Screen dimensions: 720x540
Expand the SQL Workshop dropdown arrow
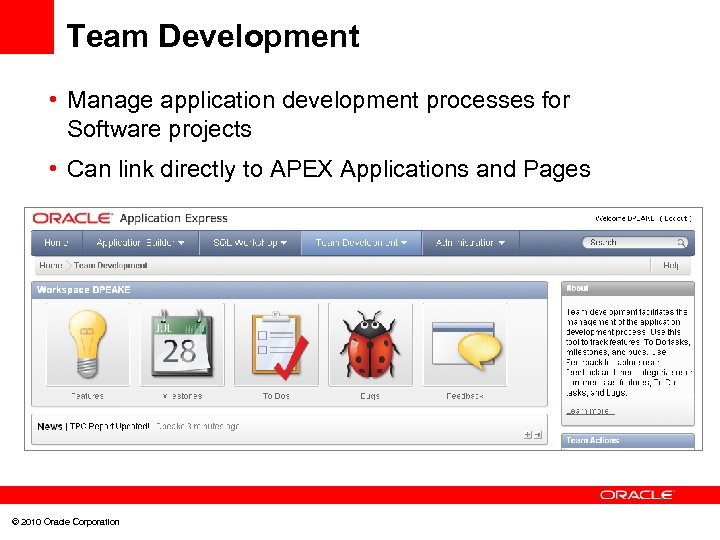click(284, 243)
